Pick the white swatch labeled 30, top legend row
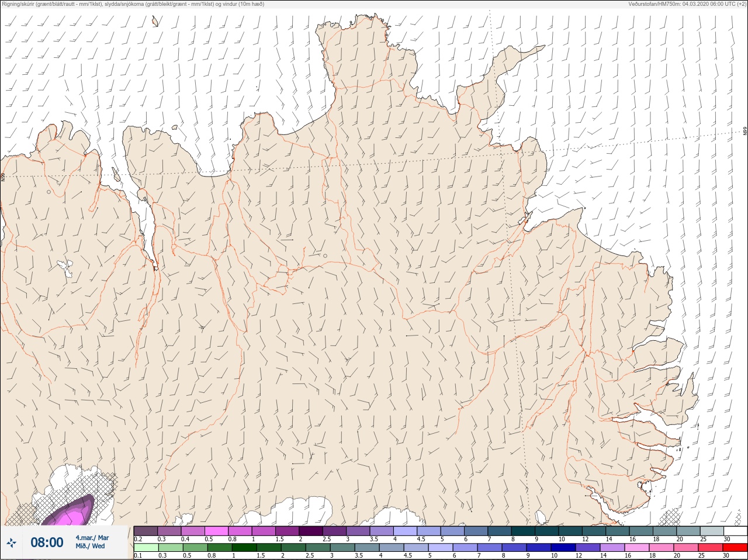This screenshot has width=748, height=560. 735,531
